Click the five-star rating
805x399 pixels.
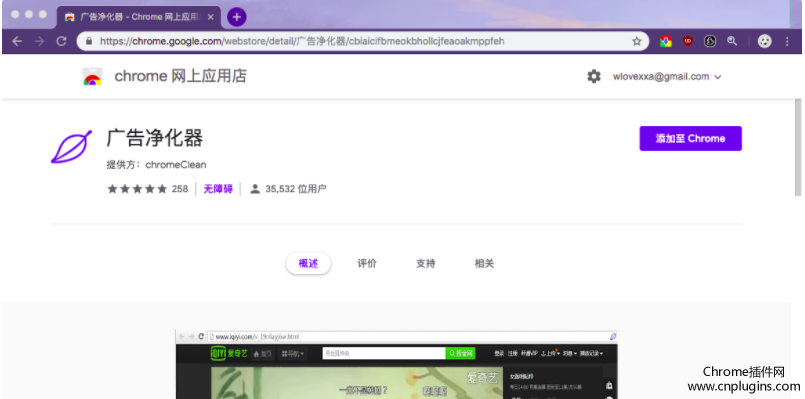click(x=137, y=189)
